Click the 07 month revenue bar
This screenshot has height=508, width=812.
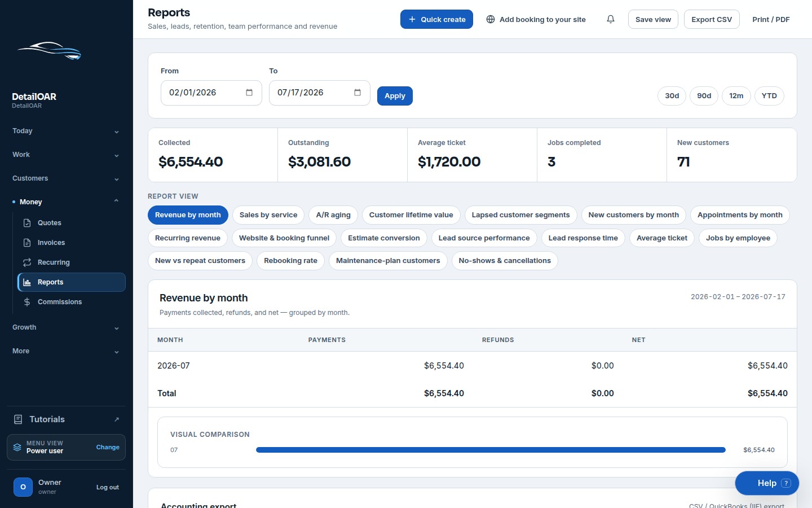[491, 450]
